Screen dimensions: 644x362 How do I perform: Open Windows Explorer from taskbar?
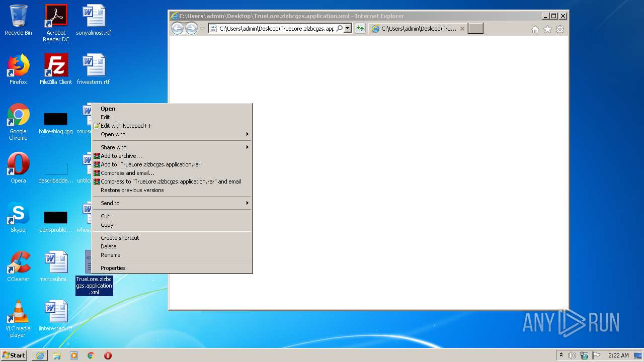[x=57, y=355]
